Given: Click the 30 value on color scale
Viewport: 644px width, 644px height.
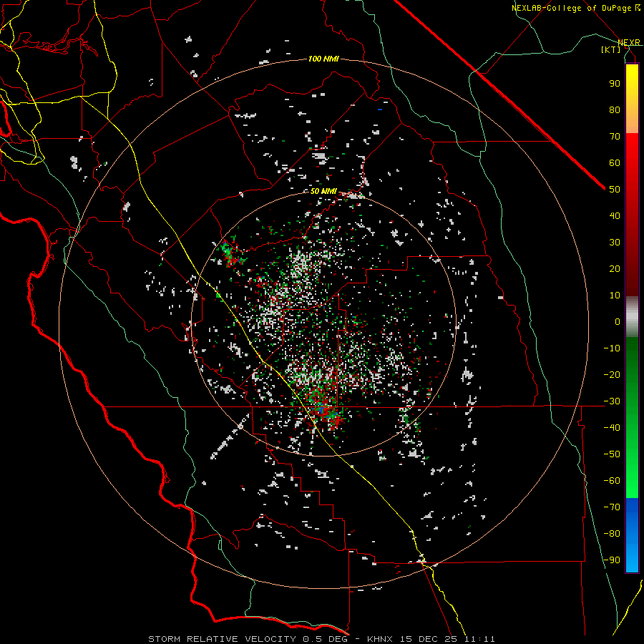Looking at the screenshot, I should pyautogui.click(x=615, y=243).
